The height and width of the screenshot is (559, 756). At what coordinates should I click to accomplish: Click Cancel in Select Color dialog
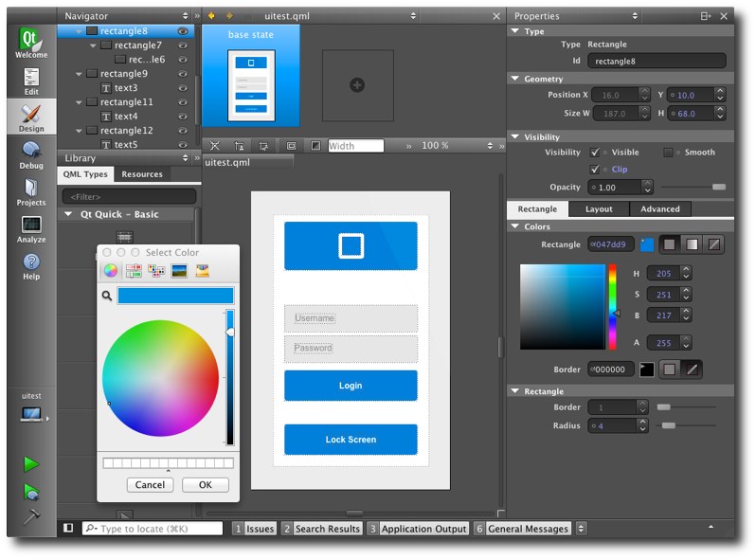[150, 484]
